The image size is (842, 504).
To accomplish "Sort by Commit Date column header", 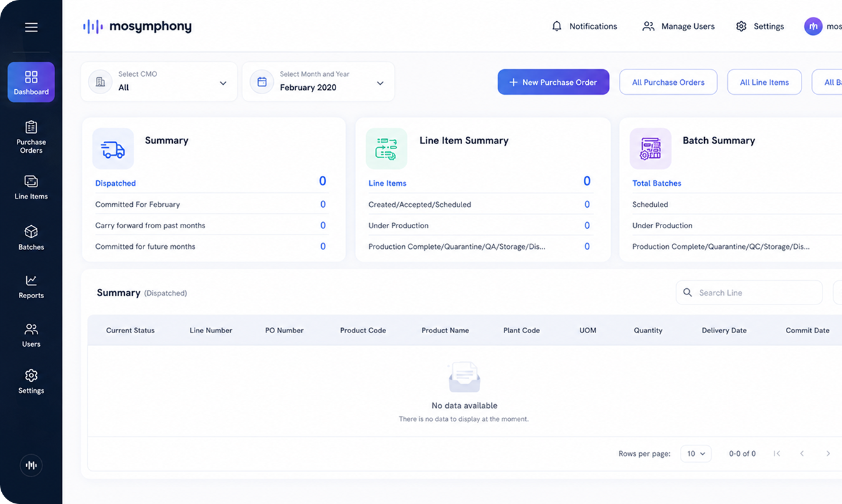I will 808,331.
